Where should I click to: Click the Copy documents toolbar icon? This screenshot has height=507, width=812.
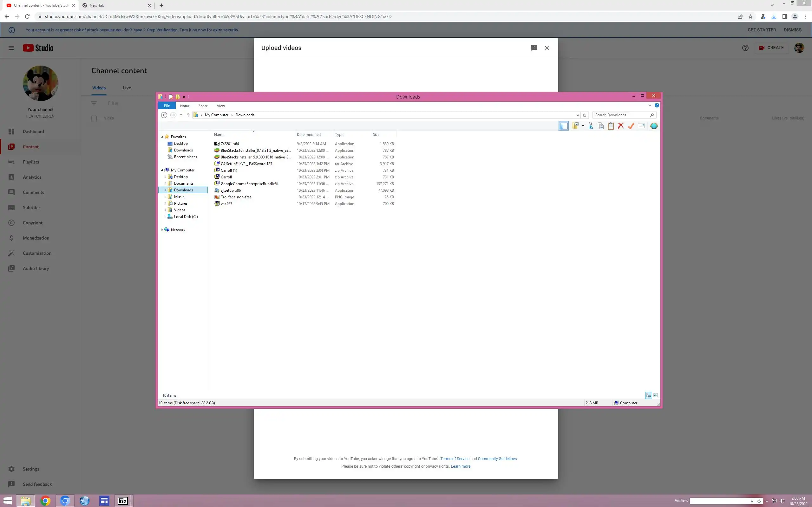pos(601,126)
